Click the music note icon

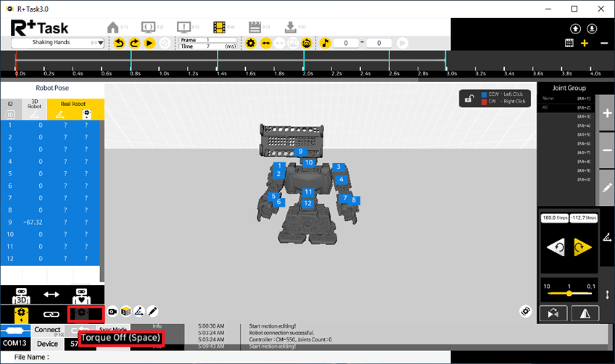(326, 44)
